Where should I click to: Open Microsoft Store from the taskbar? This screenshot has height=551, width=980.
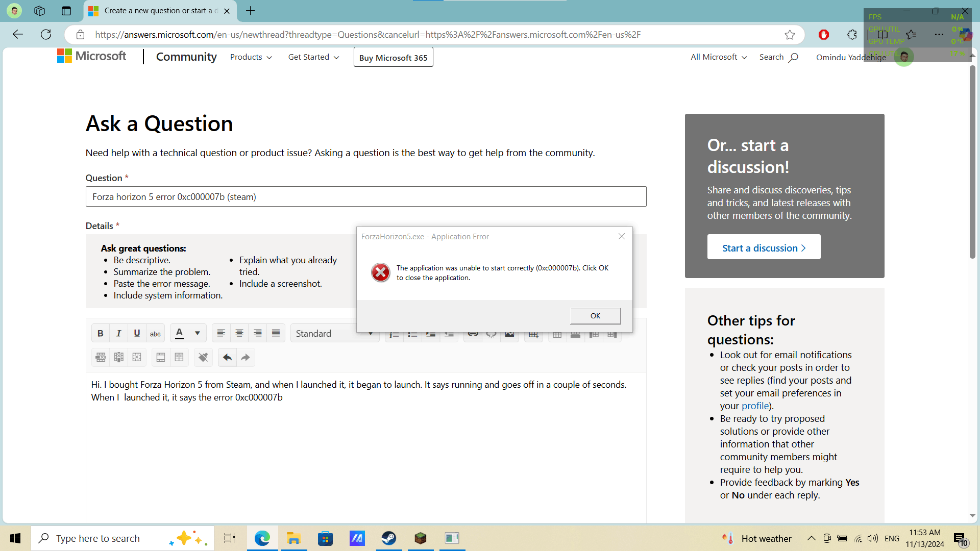pos(325,538)
